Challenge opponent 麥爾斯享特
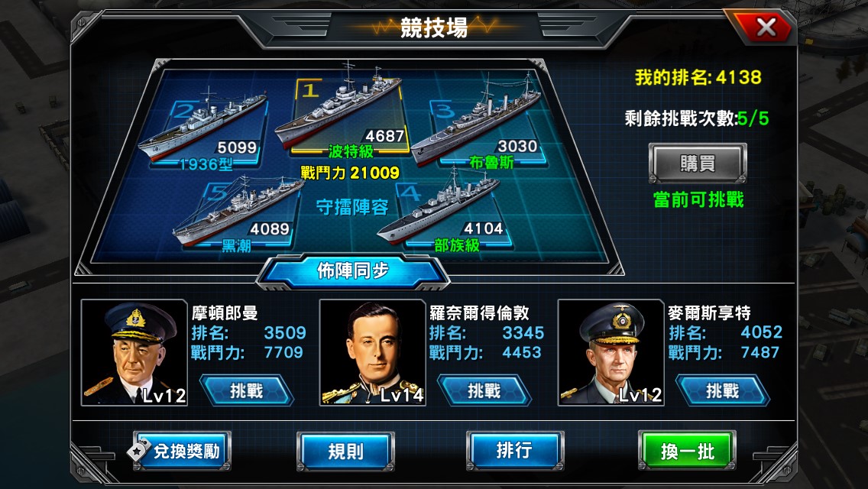This screenshot has height=489, width=868. 722,391
